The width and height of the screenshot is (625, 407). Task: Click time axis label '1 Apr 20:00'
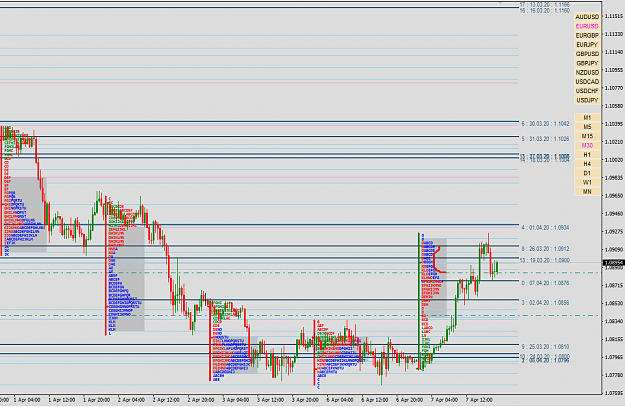96,399
